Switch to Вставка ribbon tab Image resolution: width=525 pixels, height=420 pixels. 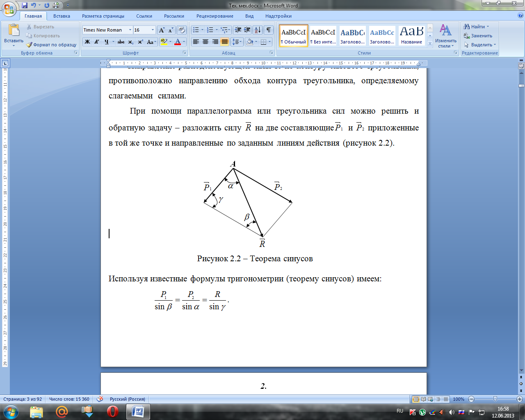click(62, 16)
